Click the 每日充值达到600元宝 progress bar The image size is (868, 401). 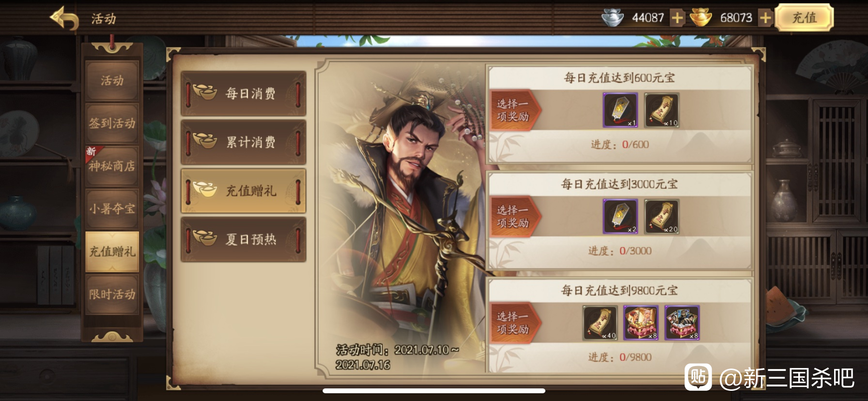[x=620, y=145]
